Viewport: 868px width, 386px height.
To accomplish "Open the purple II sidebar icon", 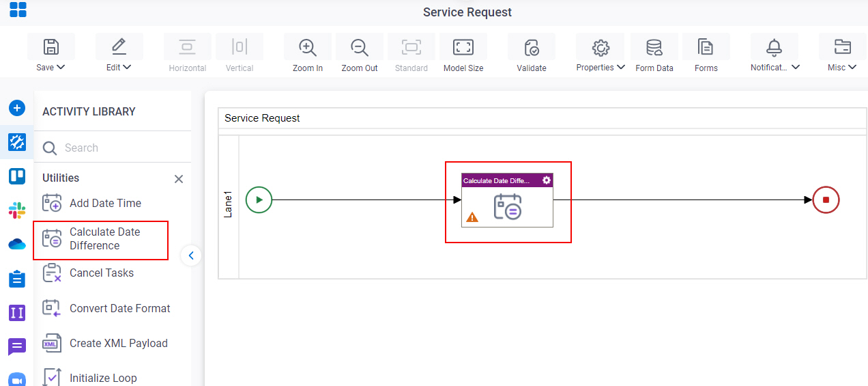I will [17, 313].
